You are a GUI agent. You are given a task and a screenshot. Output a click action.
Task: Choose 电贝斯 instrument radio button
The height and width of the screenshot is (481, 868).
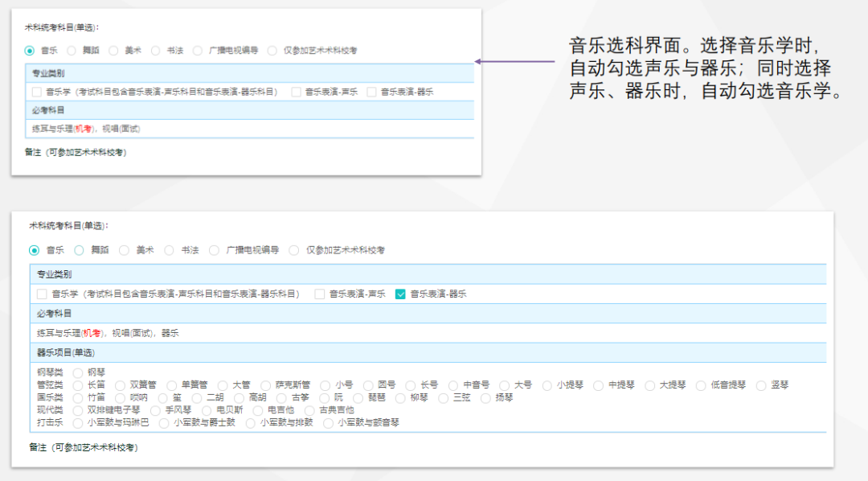coord(207,411)
